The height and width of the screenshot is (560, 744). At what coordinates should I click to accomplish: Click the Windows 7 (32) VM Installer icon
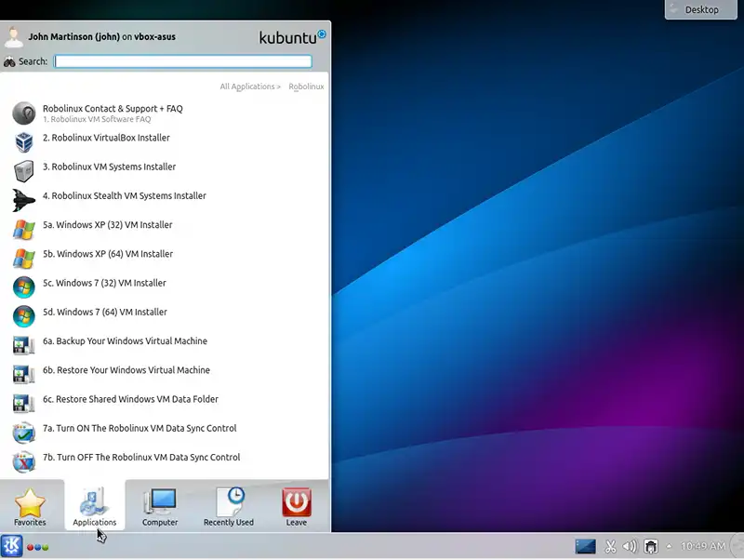click(x=24, y=287)
